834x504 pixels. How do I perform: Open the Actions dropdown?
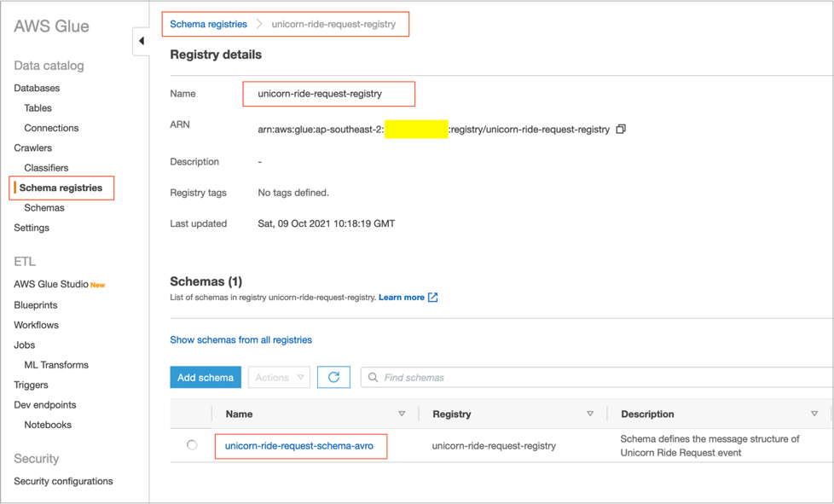(x=279, y=378)
